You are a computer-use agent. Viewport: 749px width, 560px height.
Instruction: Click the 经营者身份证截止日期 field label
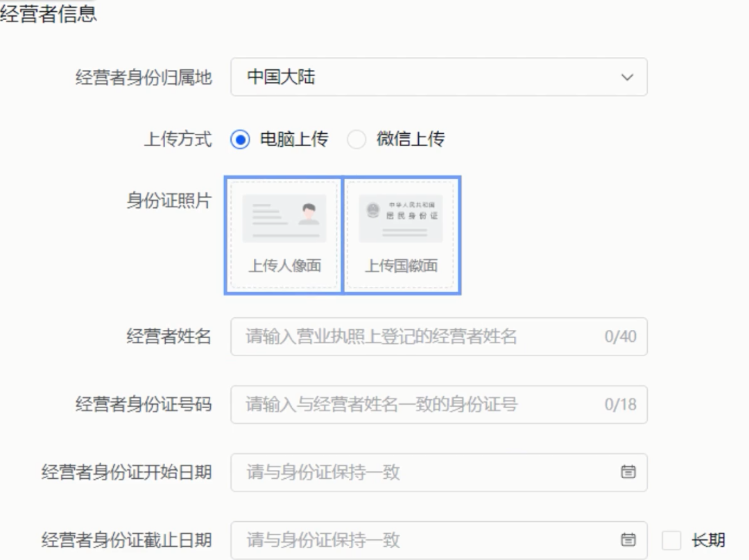(127, 540)
